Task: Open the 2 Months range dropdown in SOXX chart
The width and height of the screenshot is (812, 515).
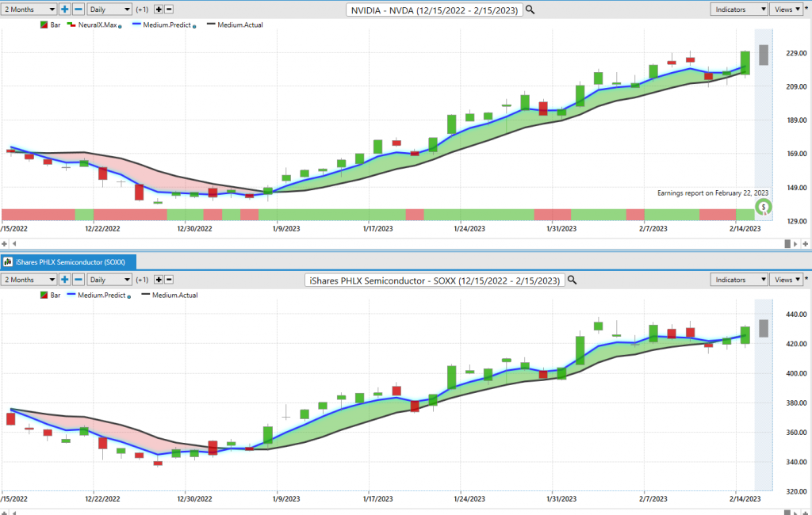Action: [29, 280]
